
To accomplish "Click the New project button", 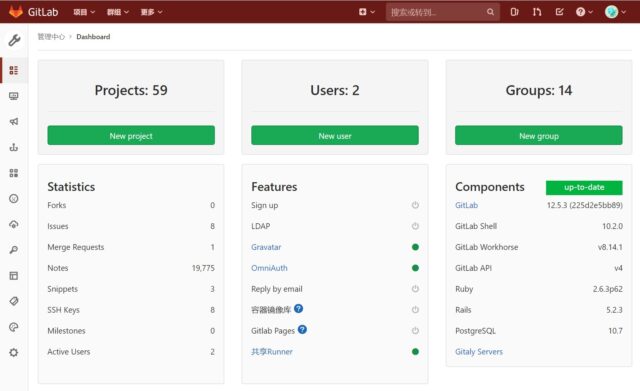I will [x=131, y=136].
